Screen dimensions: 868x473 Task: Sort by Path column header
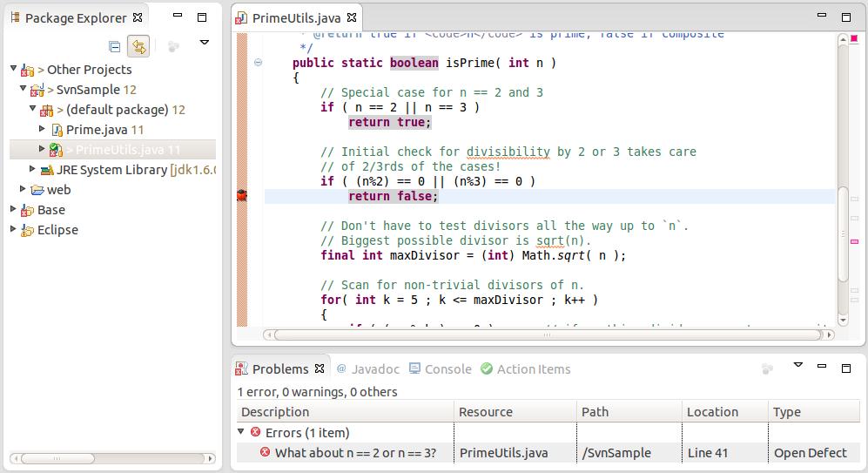point(629,412)
